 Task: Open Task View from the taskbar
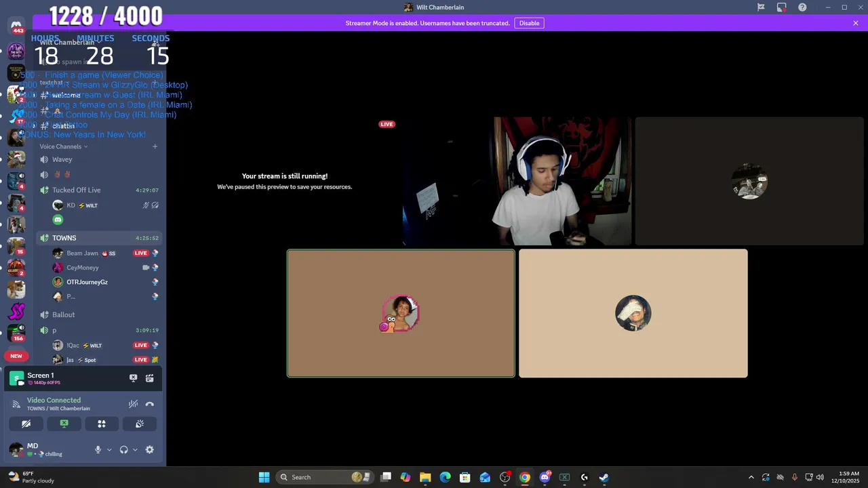click(x=386, y=477)
